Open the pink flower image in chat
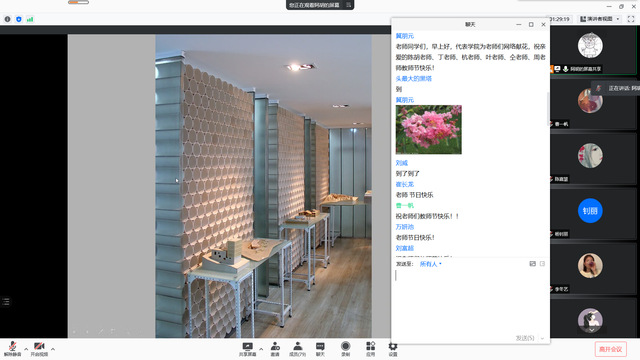Image resolution: width=640 pixels, height=360 pixels. click(x=429, y=129)
